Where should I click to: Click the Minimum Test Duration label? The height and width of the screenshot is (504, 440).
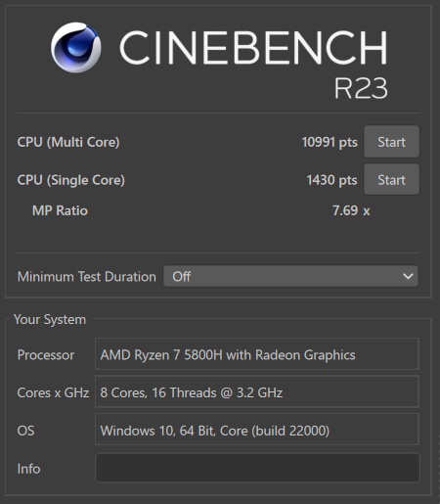[87, 277]
